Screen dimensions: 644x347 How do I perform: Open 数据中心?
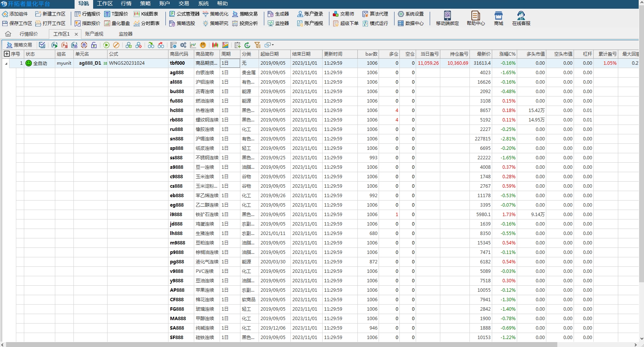click(411, 23)
